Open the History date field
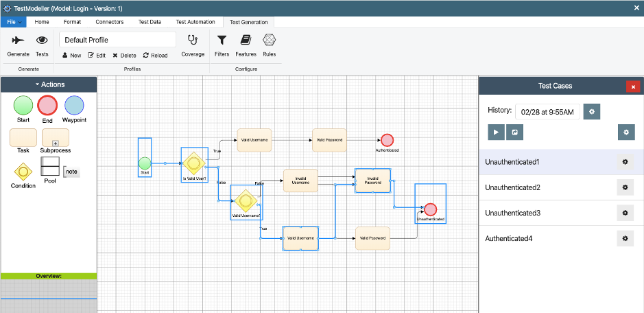 (x=547, y=111)
